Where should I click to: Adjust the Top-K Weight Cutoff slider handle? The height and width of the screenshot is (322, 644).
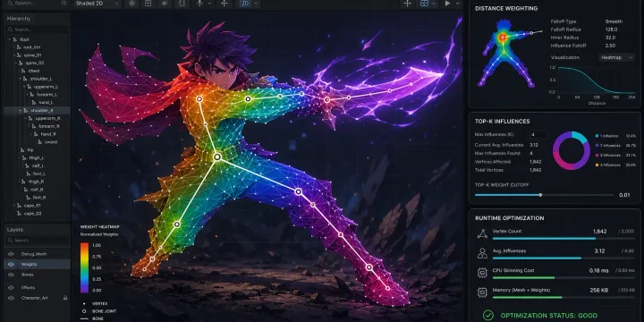(x=540, y=195)
